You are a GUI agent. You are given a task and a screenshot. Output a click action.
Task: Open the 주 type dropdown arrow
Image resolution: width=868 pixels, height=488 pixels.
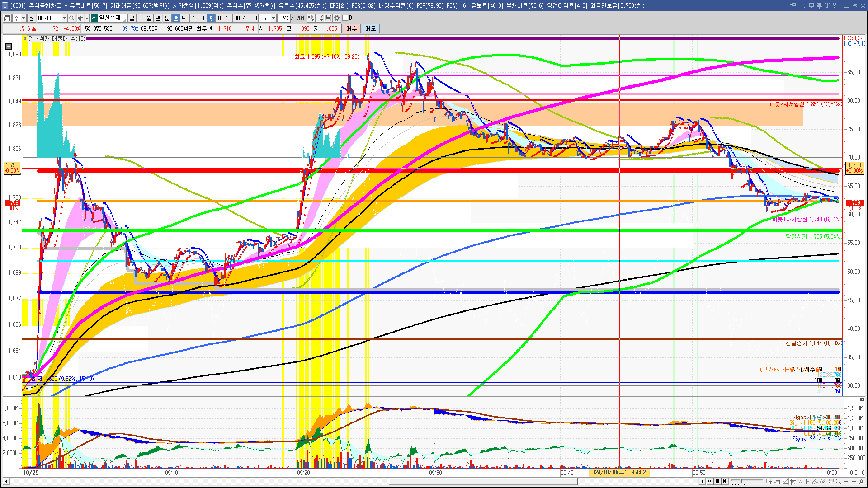(x=23, y=18)
